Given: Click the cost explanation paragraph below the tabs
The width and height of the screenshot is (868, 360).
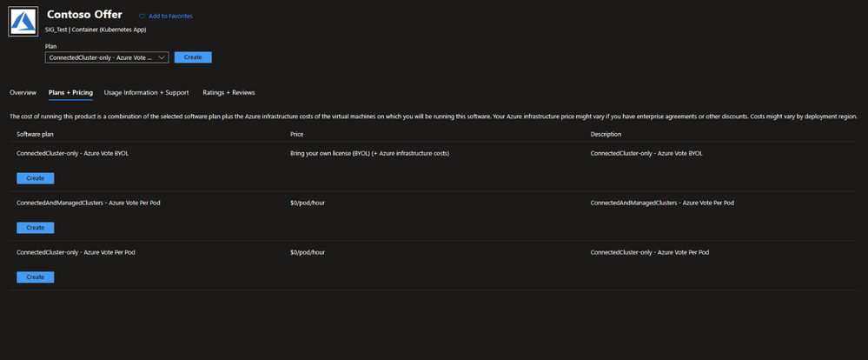Looking at the screenshot, I should [434, 117].
